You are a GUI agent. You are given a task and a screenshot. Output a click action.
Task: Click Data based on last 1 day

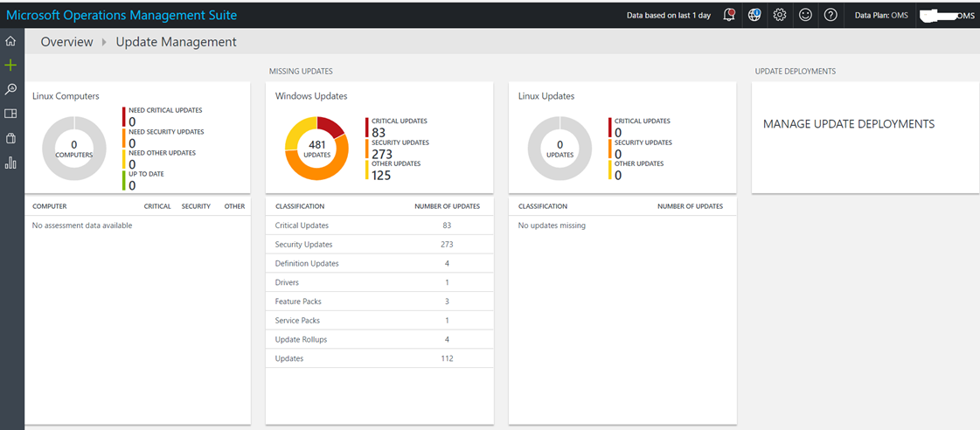pyautogui.click(x=669, y=16)
